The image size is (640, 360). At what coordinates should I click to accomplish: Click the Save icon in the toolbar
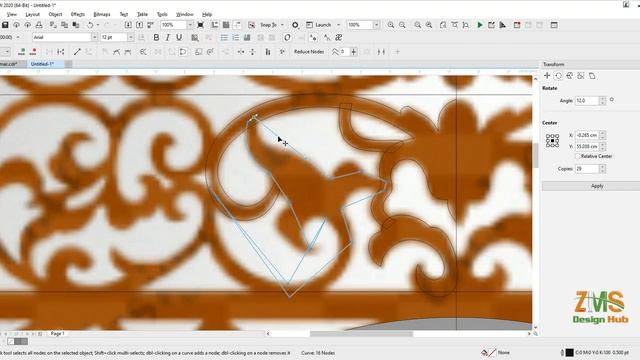click(5, 25)
